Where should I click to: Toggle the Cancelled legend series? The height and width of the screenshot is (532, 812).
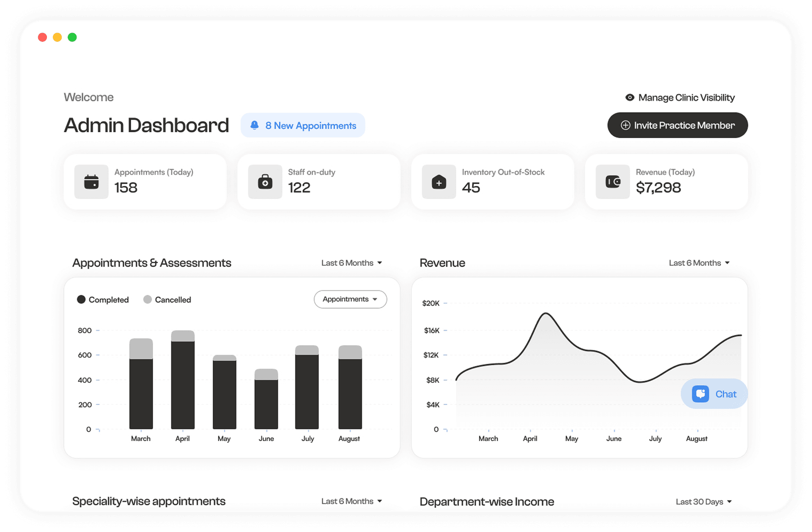click(173, 300)
